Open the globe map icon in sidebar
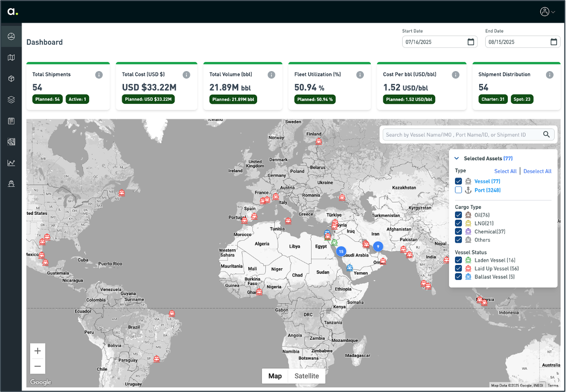The height and width of the screenshot is (392, 566). coord(11,142)
